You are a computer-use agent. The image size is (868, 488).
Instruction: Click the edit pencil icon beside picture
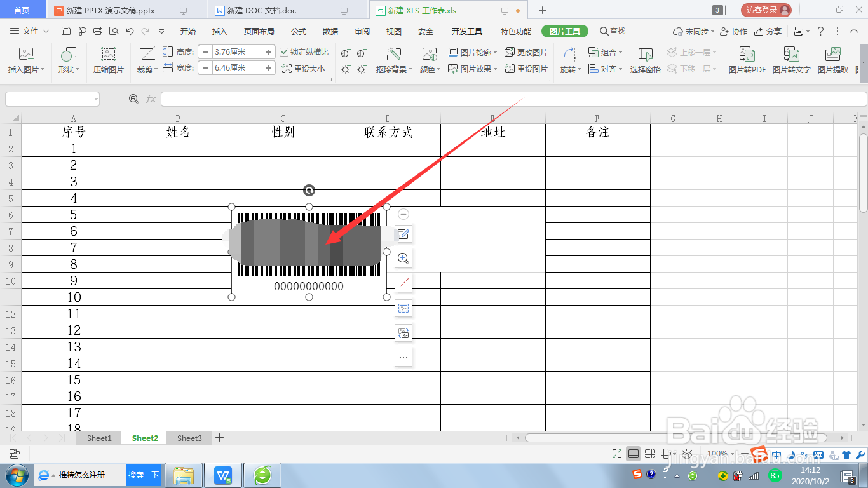(x=403, y=234)
